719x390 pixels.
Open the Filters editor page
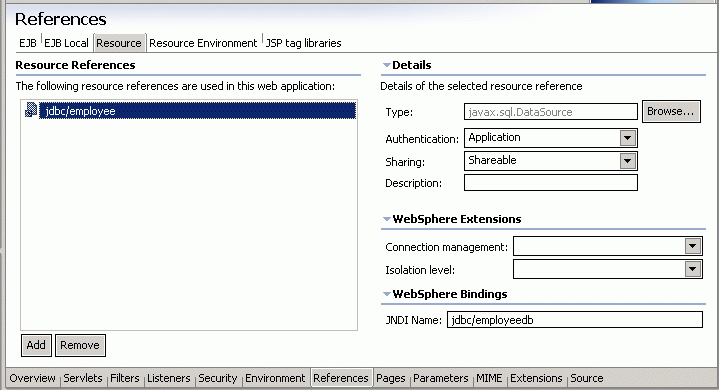[125, 378]
